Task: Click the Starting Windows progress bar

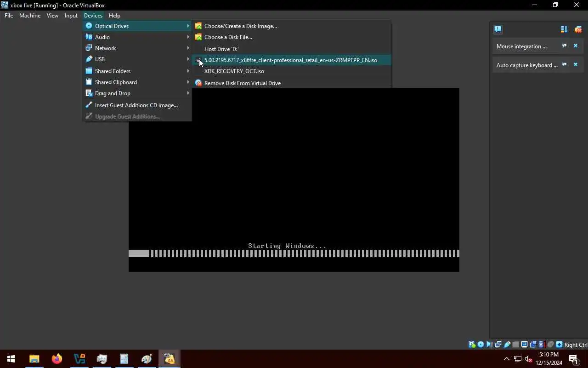Action: pyautogui.click(x=294, y=253)
